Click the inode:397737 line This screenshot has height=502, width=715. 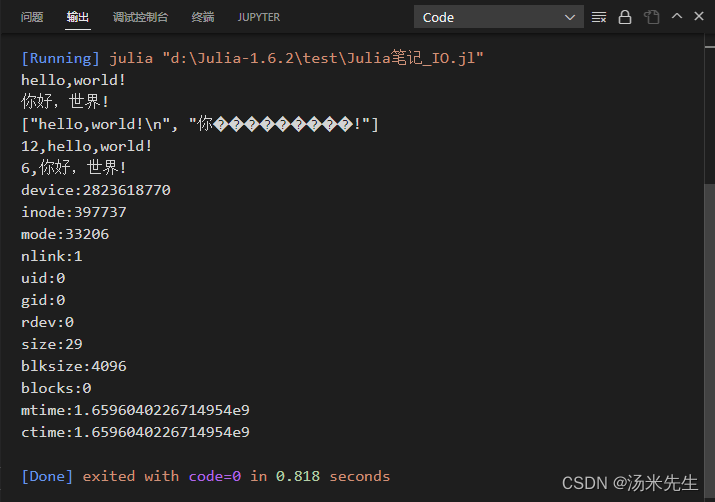click(x=74, y=212)
